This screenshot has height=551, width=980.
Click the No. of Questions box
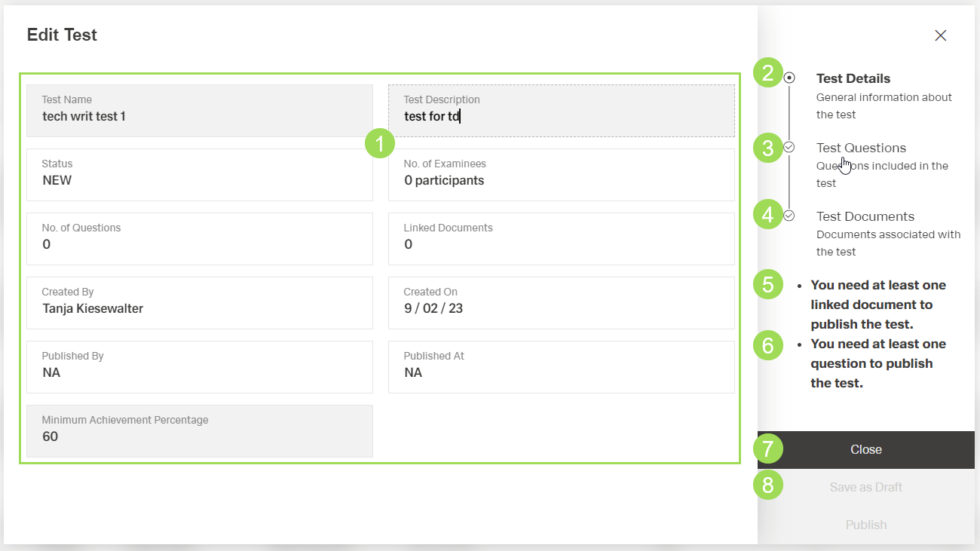[199, 239]
